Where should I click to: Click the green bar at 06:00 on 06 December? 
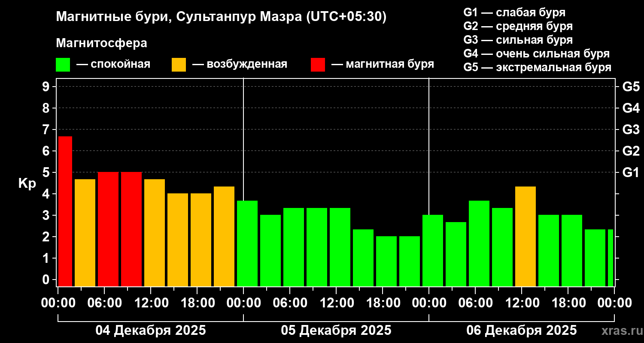point(479,244)
